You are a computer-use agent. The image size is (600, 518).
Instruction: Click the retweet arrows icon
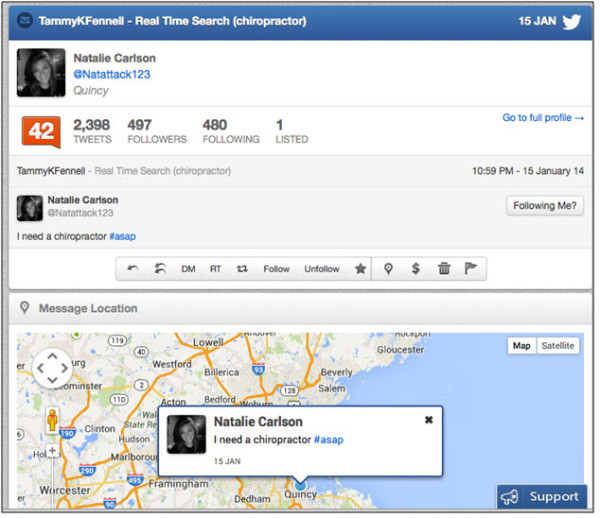(x=242, y=269)
